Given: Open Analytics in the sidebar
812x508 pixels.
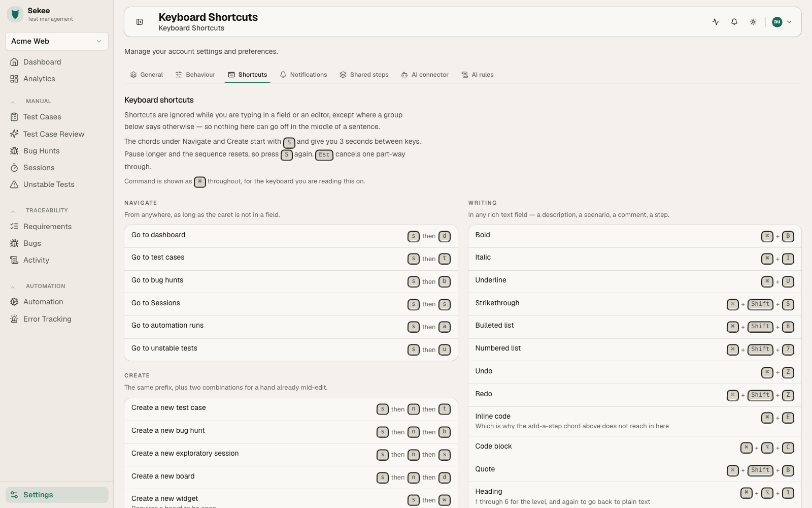Looking at the screenshot, I should (x=57, y=79).
